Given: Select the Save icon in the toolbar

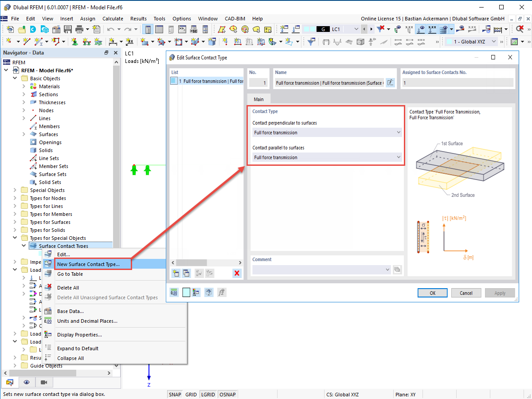Looking at the screenshot, I should (x=67, y=29).
